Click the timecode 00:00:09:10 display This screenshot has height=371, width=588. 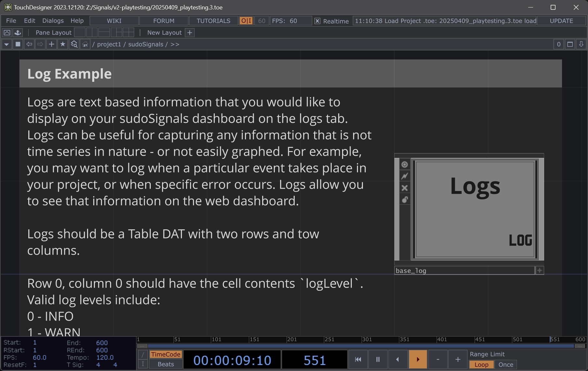(x=232, y=360)
